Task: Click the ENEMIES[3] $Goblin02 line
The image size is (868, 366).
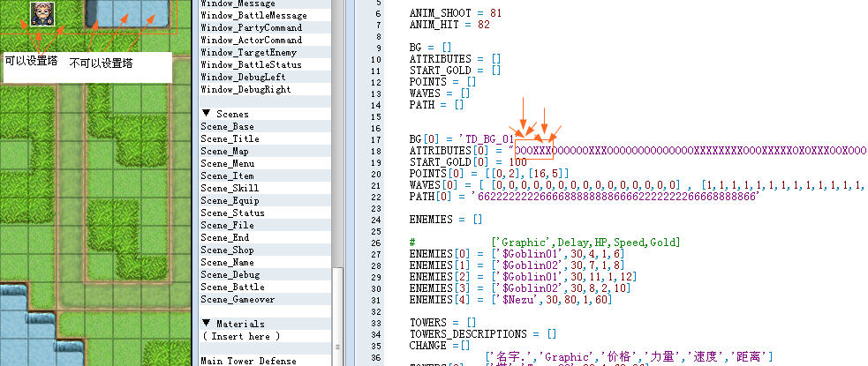Action: click(520, 288)
